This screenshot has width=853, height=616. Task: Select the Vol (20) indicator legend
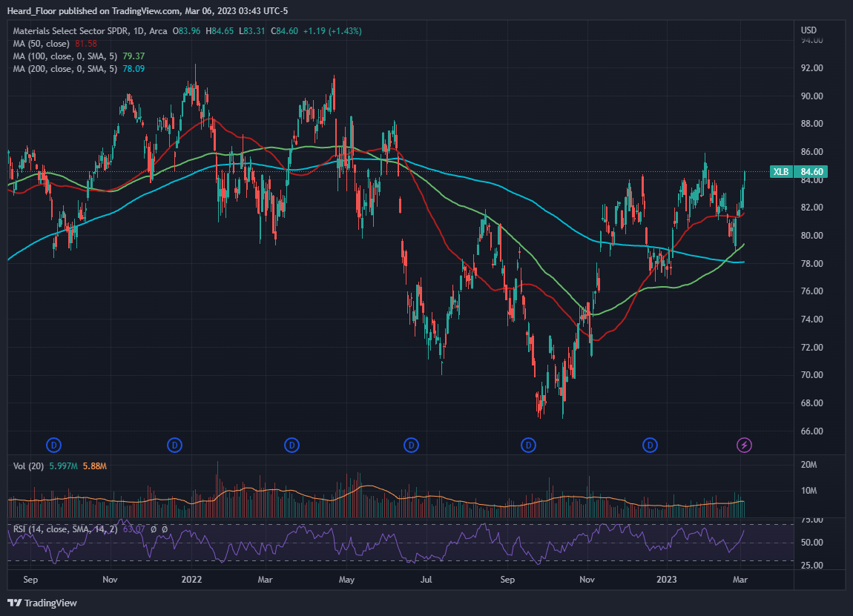(29, 466)
